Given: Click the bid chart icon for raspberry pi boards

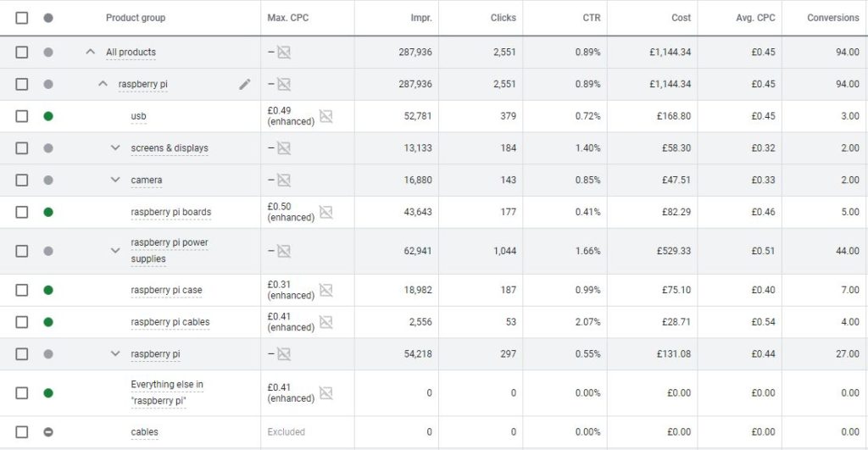Looking at the screenshot, I should tap(325, 212).
